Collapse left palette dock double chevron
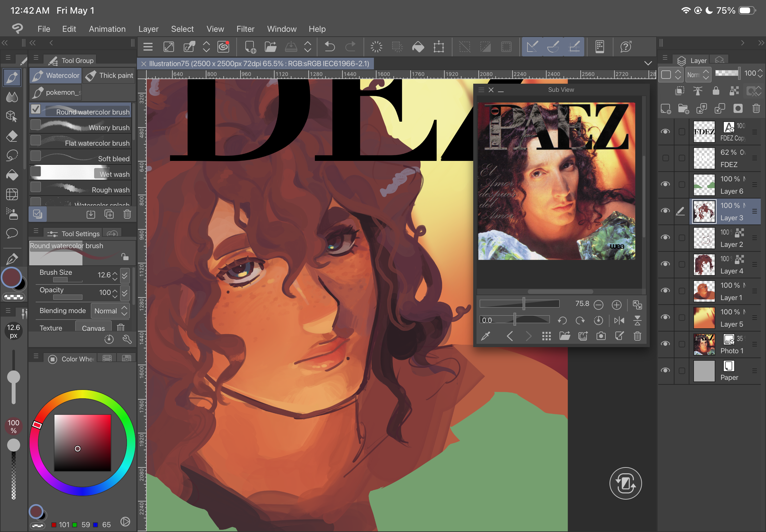766x532 pixels. 5,43
